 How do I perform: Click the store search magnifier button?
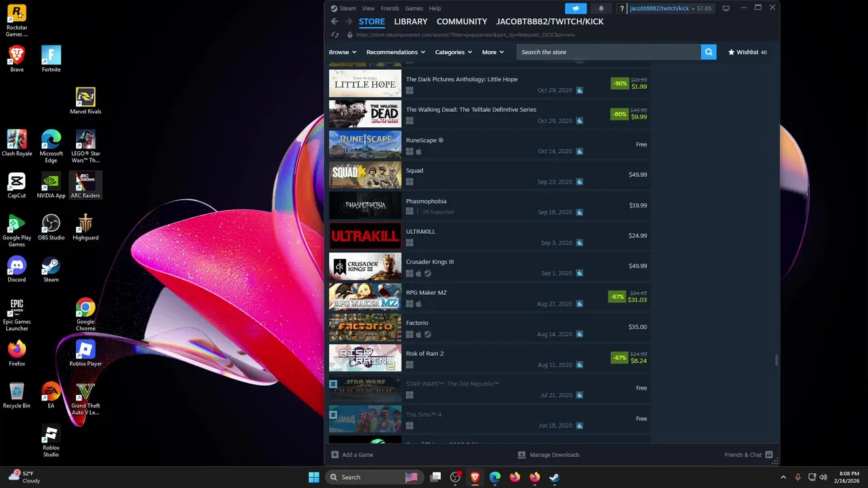coord(708,52)
